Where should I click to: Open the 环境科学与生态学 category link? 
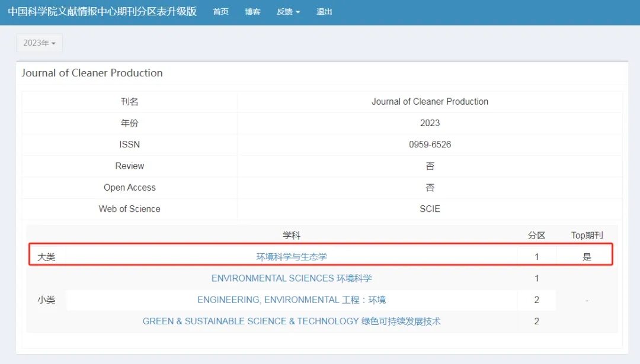292,257
